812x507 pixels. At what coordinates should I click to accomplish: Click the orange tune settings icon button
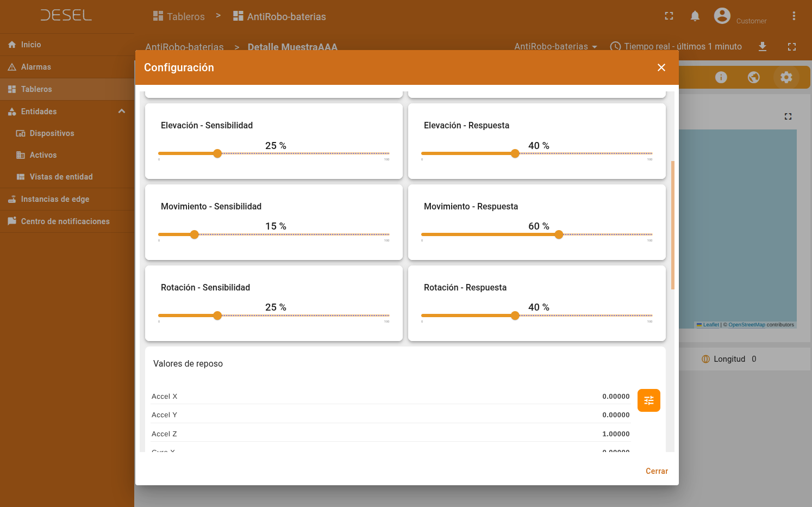pos(648,400)
